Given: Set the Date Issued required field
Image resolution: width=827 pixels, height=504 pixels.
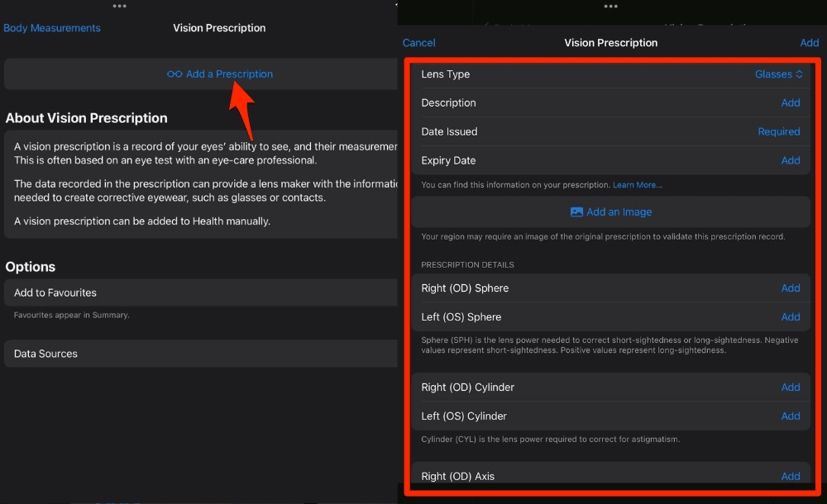Looking at the screenshot, I should 778,132.
